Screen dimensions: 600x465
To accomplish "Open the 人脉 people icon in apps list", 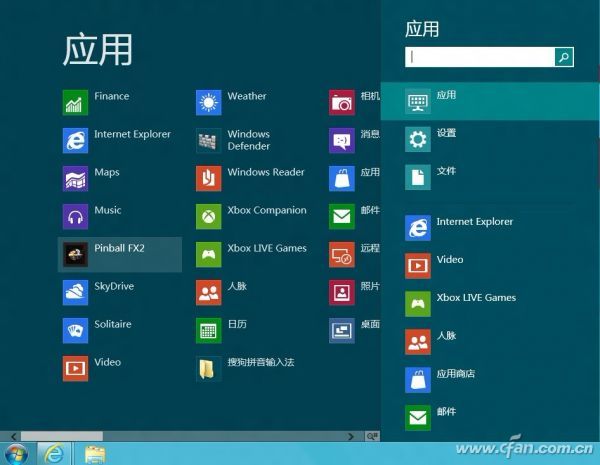I will [209, 292].
